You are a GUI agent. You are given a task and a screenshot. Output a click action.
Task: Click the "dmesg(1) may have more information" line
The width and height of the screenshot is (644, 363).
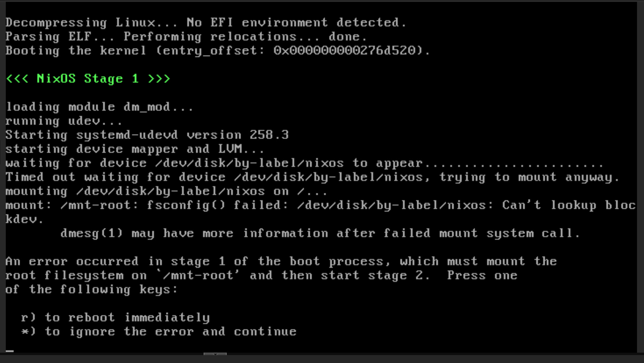click(320, 233)
